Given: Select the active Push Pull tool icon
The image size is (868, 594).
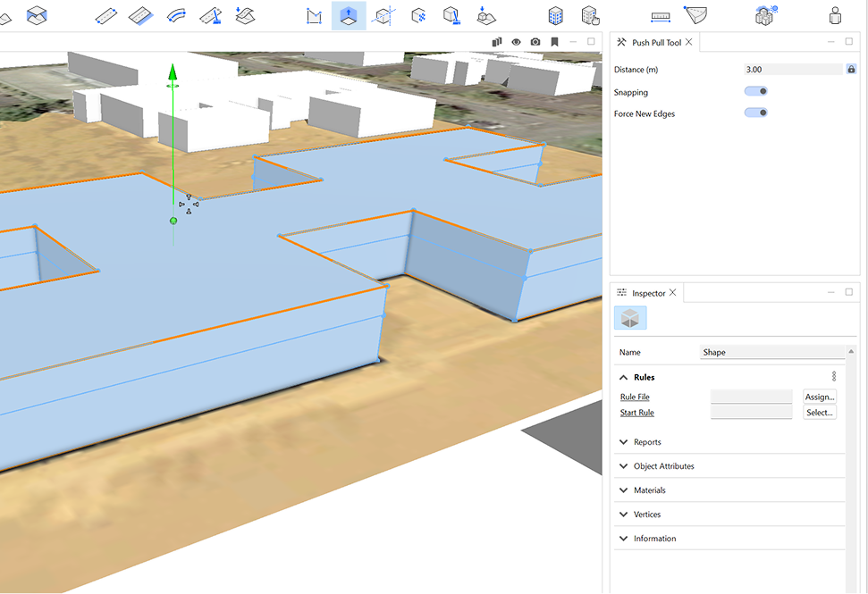Looking at the screenshot, I should (348, 15).
